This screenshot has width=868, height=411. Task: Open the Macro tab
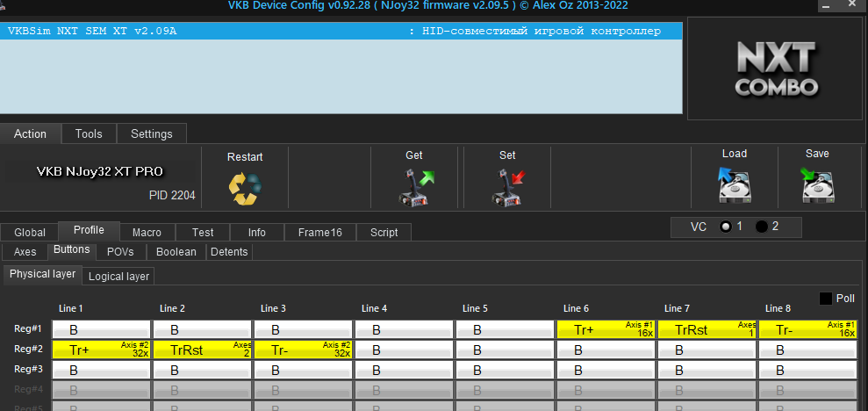click(x=147, y=233)
